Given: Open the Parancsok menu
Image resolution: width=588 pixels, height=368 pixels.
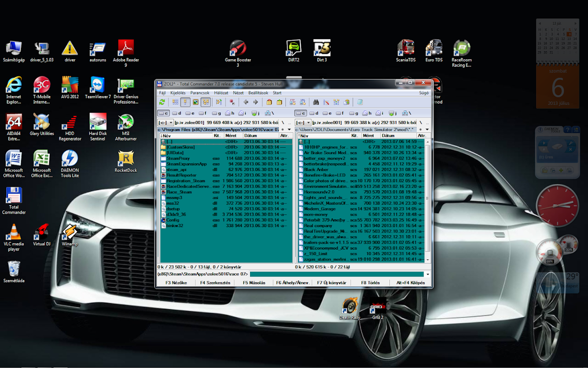Looking at the screenshot, I should (200, 93).
